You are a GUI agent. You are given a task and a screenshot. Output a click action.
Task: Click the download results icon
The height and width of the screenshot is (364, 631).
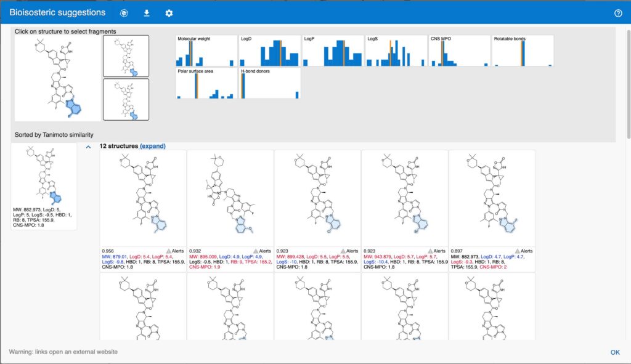click(146, 12)
